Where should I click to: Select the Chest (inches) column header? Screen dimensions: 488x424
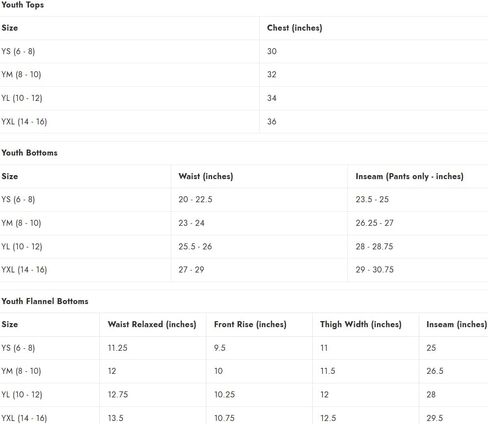point(295,28)
